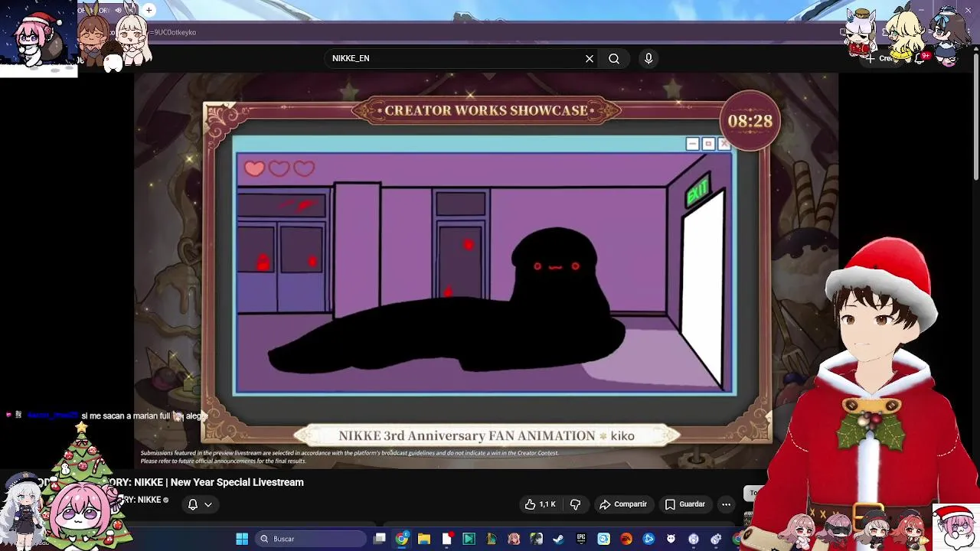Launch League of Legends from the taskbar
This screenshot has width=980, height=551.
coord(491,539)
